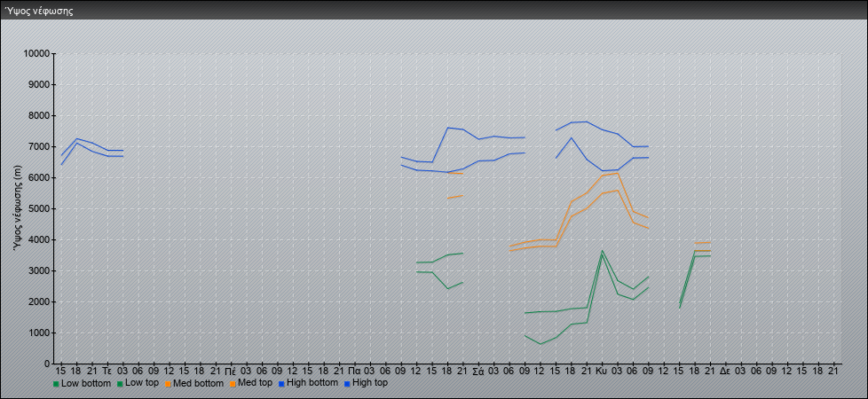The image size is (868, 399).
Task: Click the 7000 y-axis value
Action: tap(39, 146)
